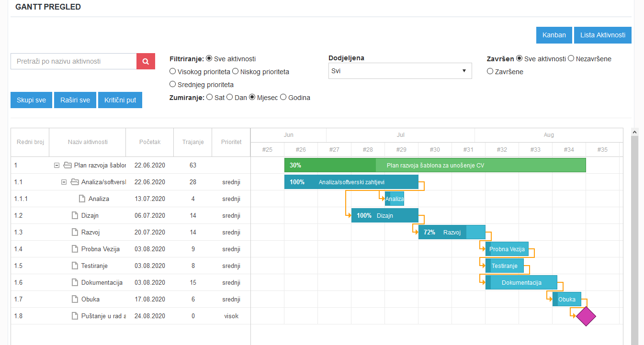Click document icon beside Dokumentacija
The image size is (644, 345).
coord(75,282)
